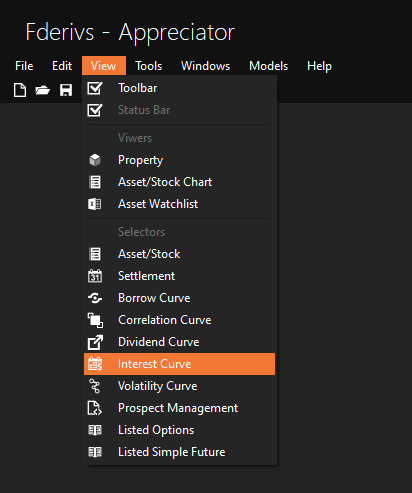Viewport: 412px width, 493px height.
Task: Choose the Asset/Stock selector
Action: coord(179,254)
